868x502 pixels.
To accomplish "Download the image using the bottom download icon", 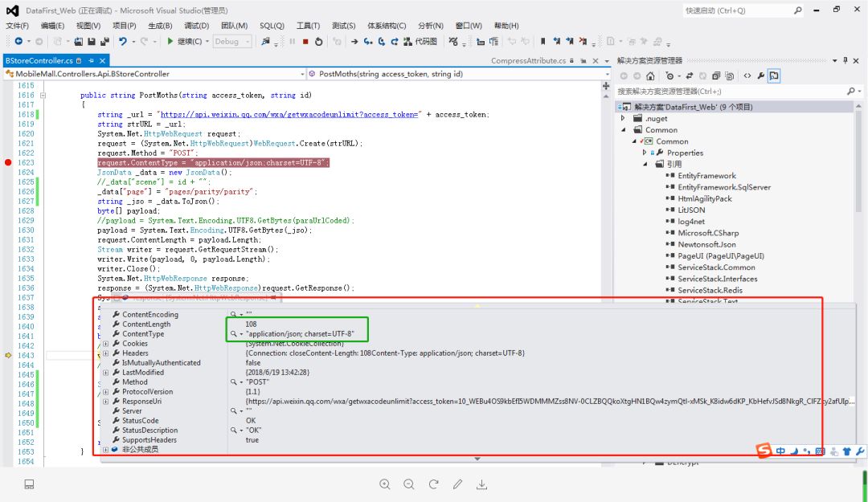I will 481,484.
